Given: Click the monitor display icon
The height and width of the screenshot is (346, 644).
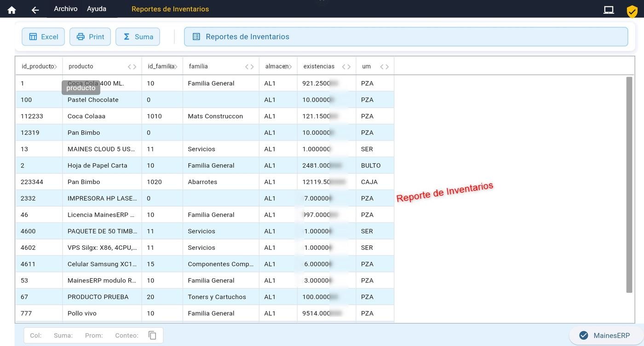Looking at the screenshot, I should coord(609,10).
